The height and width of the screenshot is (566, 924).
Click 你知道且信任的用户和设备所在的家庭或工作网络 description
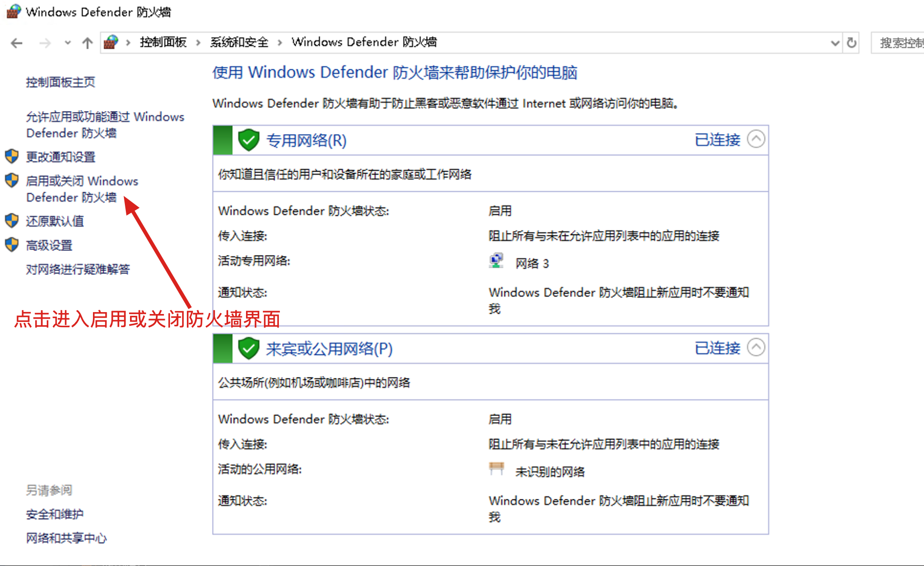click(x=345, y=175)
